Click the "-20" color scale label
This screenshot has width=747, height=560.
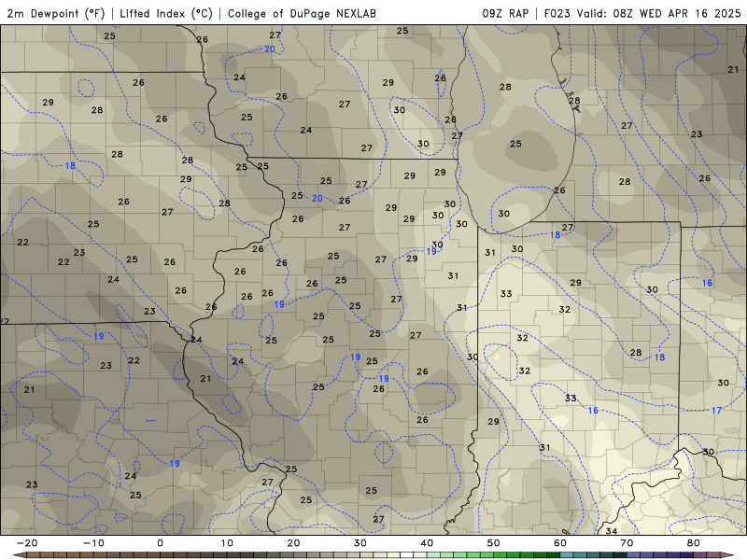pos(27,543)
